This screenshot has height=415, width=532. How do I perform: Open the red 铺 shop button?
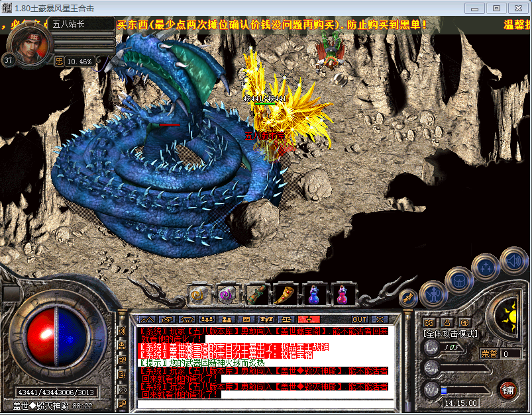508,390
